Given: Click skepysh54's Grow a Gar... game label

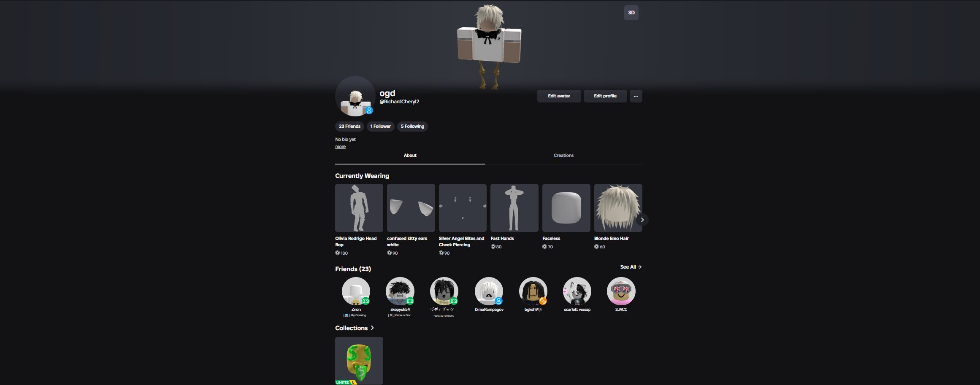Looking at the screenshot, I should click(400, 315).
